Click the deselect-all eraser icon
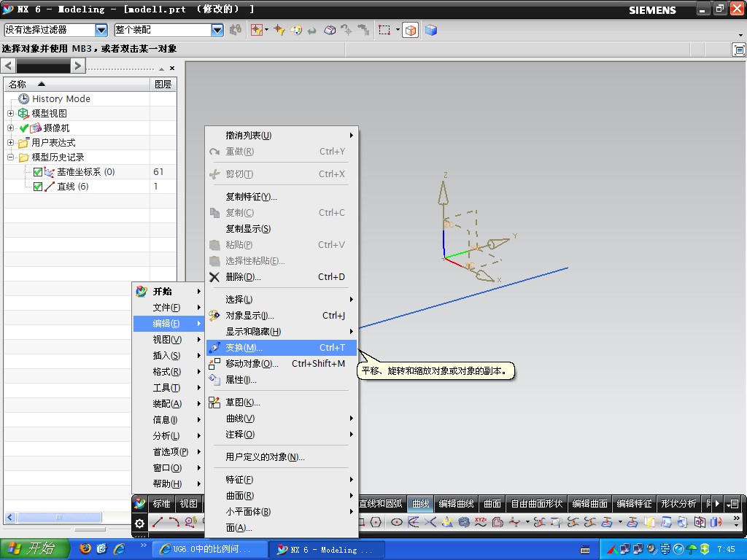Image resolution: width=747 pixels, height=560 pixels. pos(330,30)
